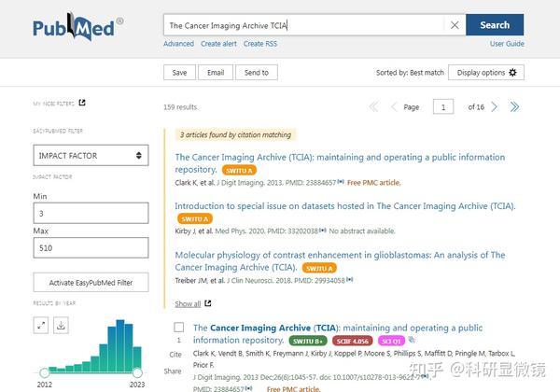Open My NCBI Filters external link icon
The width and height of the screenshot is (560, 392).
click(82, 103)
